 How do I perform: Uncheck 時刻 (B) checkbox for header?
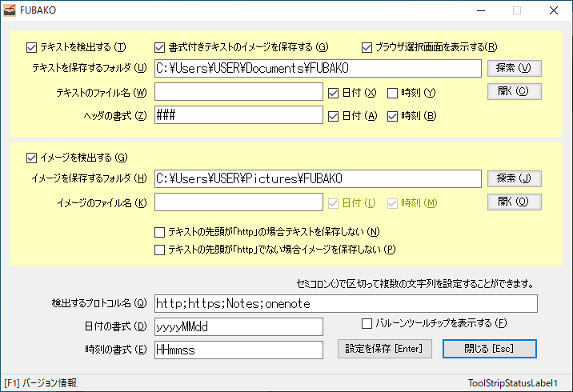point(393,116)
